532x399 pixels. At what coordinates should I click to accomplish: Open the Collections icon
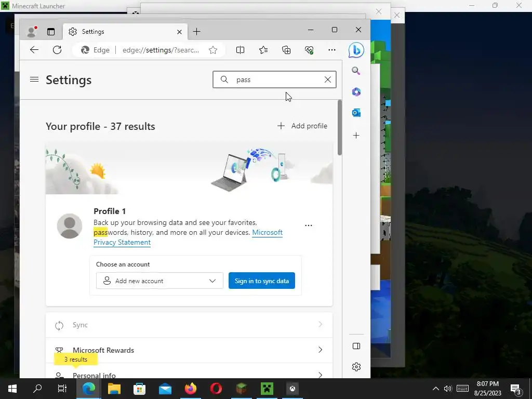point(286,50)
